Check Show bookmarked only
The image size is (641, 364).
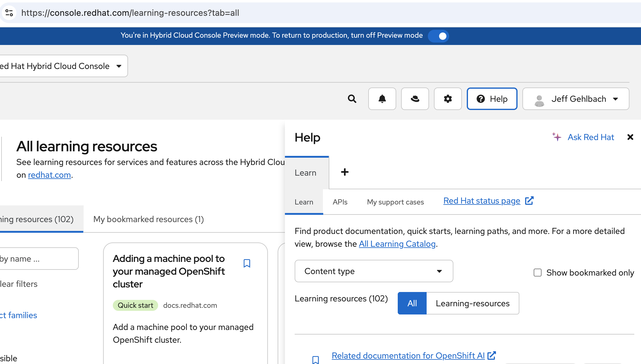click(538, 273)
